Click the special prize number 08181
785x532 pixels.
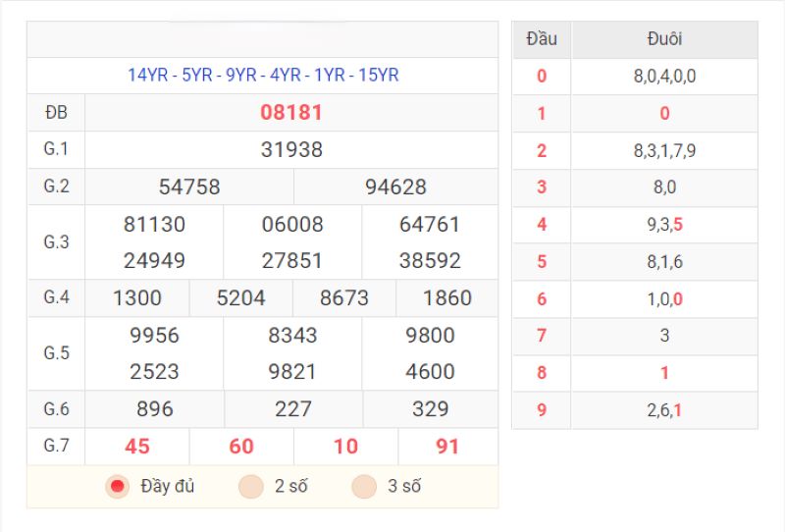tap(291, 112)
